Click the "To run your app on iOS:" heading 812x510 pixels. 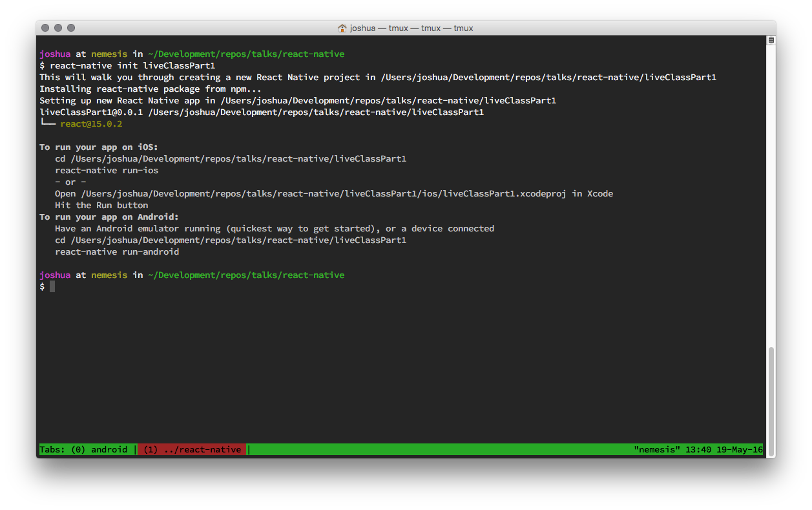[x=99, y=147]
